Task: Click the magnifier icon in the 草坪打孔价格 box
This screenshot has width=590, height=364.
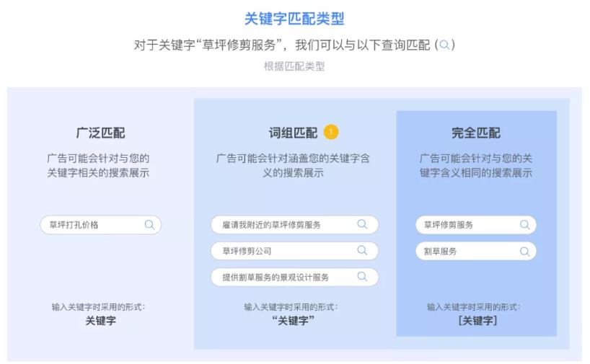Action: pos(149,224)
